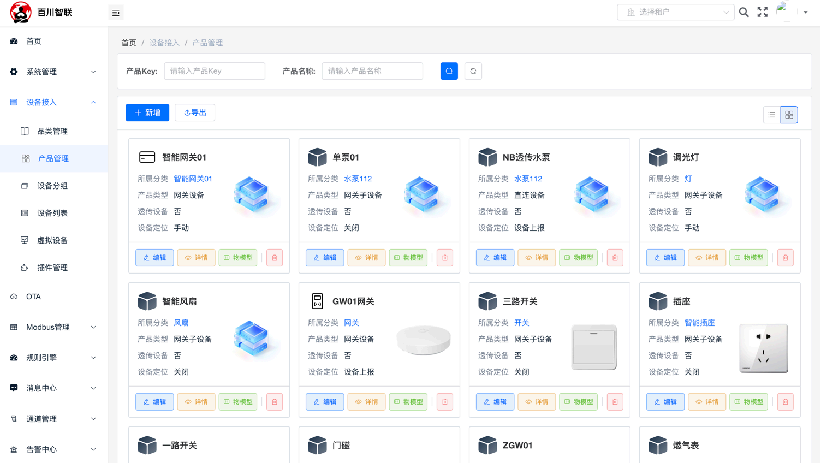Click the header search magnifier icon
This screenshot has width=820, height=463.
click(x=743, y=12)
